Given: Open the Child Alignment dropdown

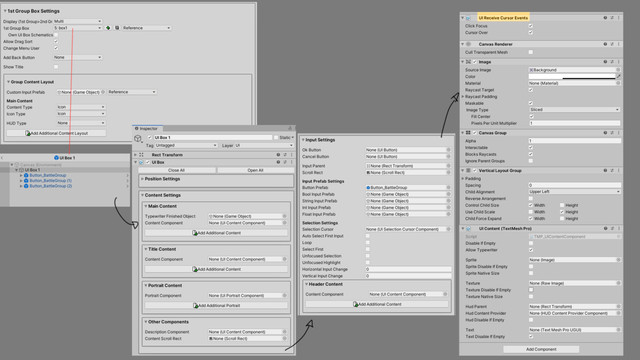Looking at the screenshot, I should 574,191.
